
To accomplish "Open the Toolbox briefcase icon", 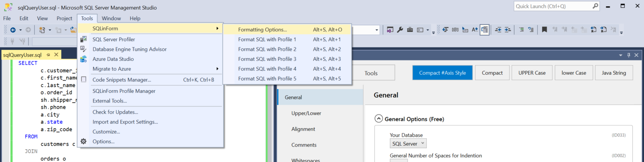I will tap(410, 30).
